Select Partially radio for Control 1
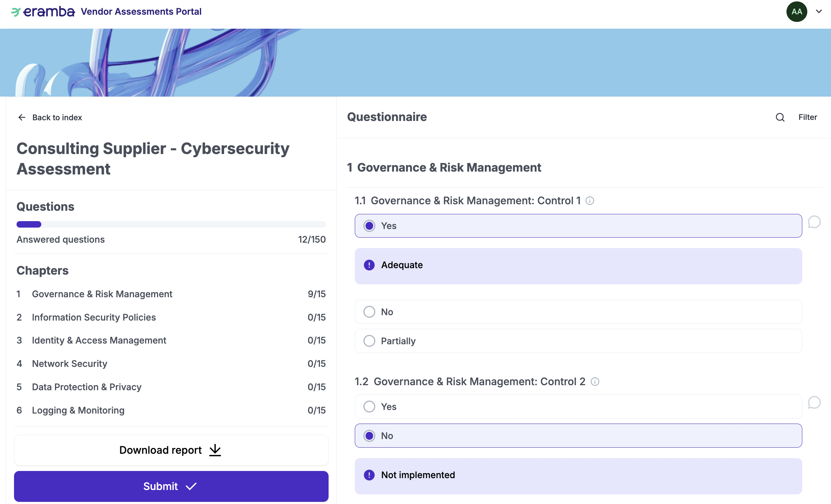This screenshot has width=831, height=504. coord(369,341)
